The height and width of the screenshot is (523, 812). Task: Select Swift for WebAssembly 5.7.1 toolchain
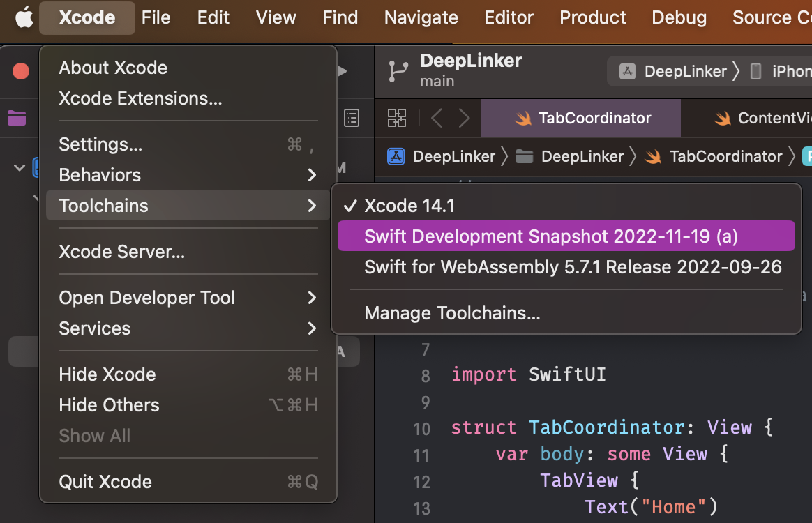pos(566,267)
